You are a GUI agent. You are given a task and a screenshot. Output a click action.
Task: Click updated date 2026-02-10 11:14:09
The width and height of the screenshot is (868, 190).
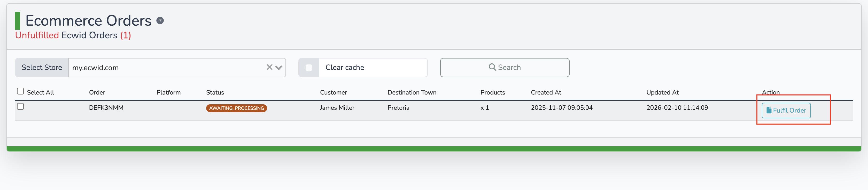677,108
